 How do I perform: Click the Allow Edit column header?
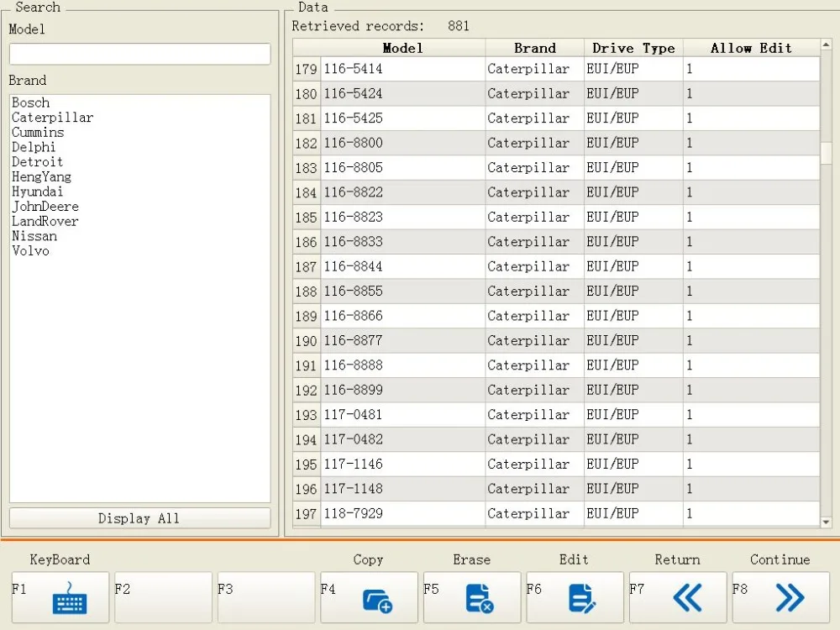(751, 48)
